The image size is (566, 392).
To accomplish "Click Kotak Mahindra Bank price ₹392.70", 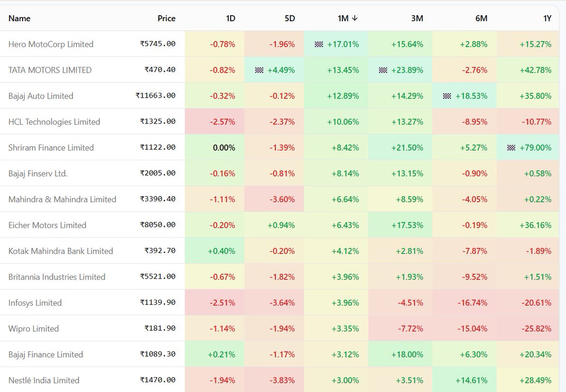I will (160, 251).
